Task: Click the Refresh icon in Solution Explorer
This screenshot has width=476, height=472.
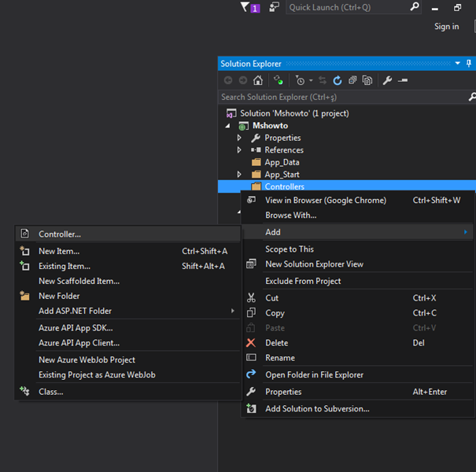Action: point(338,80)
